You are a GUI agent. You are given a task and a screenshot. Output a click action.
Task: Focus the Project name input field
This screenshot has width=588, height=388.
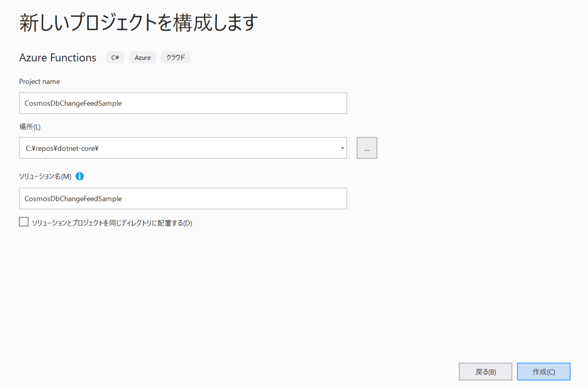click(x=183, y=103)
